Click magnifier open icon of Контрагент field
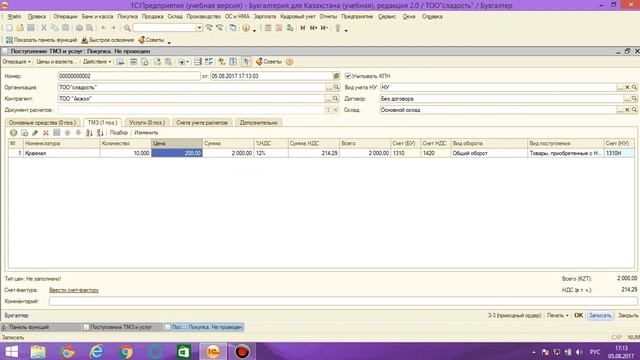 tap(335, 99)
